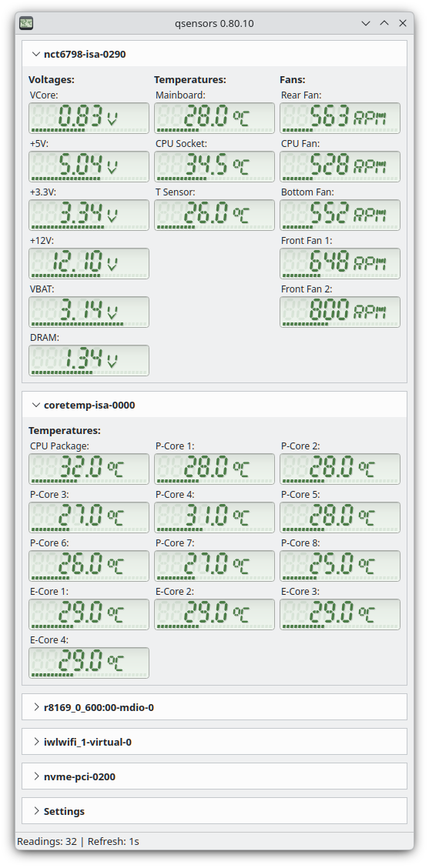Click the E-Core 3 temperature display
Image resolution: width=429 pixels, height=868 pixels.
tap(340, 615)
